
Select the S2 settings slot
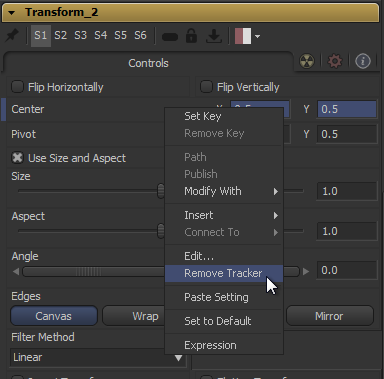click(61, 35)
